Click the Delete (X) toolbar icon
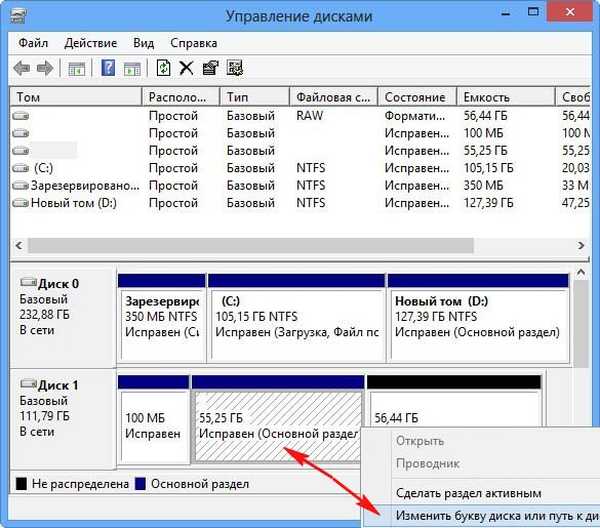Image resolution: width=600 pixels, height=528 pixels. tap(186, 68)
